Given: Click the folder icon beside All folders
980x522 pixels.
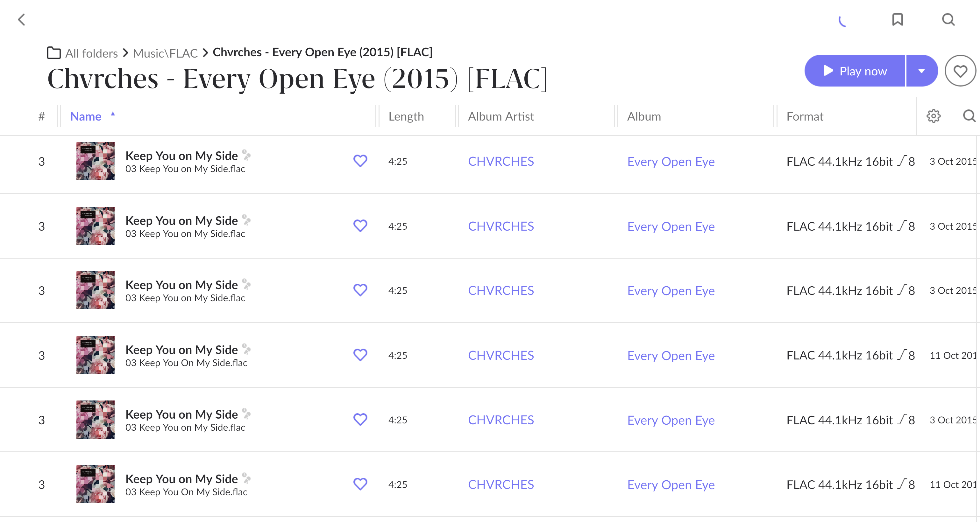Looking at the screenshot, I should (x=53, y=53).
